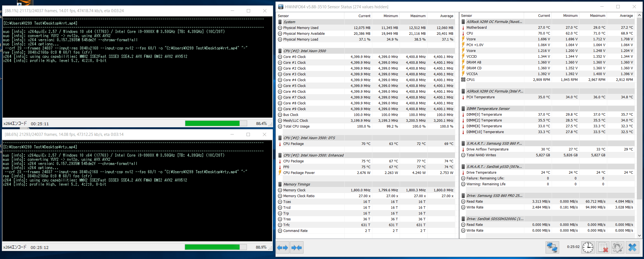Click fan icon beside CPU1 RPM row

463,80
